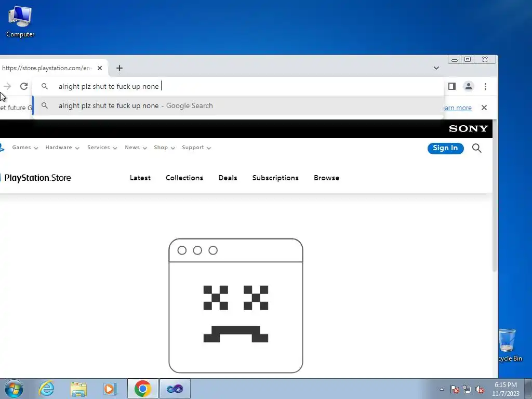Select Chrome in the taskbar
The image size is (532, 399).
tap(142, 389)
